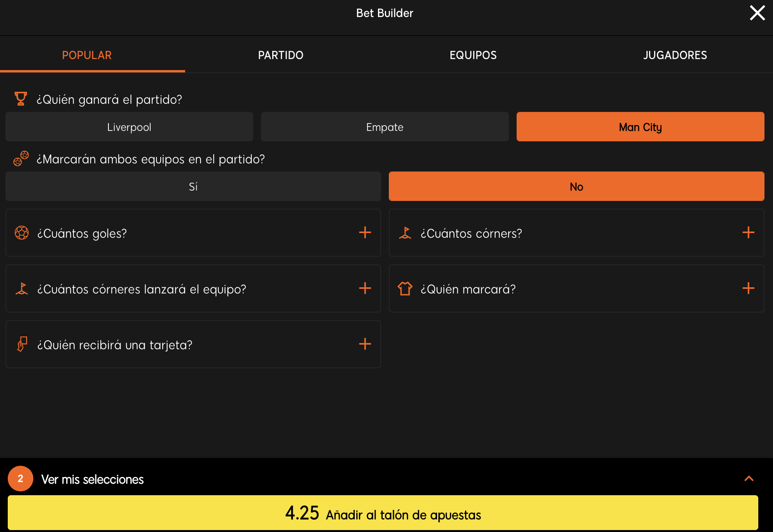Click corner flag icon by córneres lanzará el equipo

(x=22, y=288)
